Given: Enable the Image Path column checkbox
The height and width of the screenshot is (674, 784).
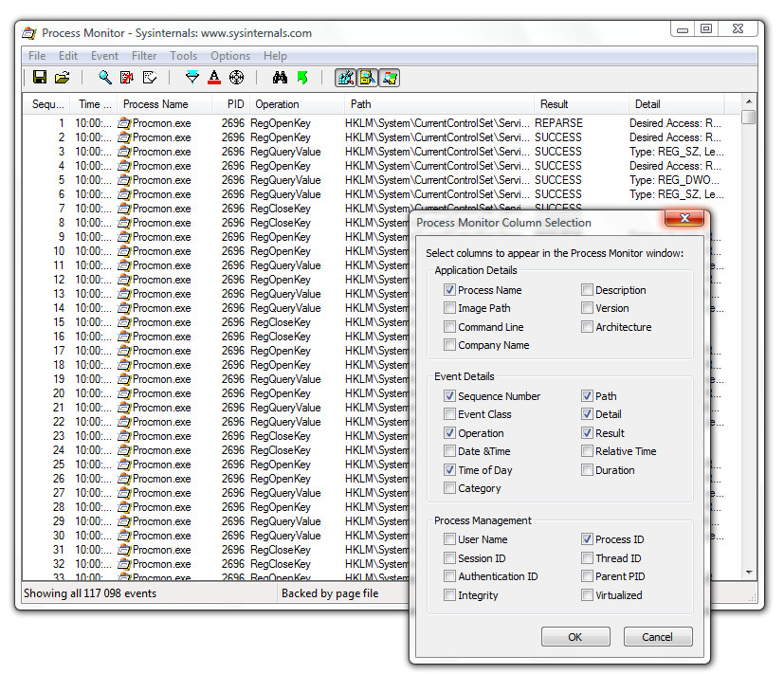Looking at the screenshot, I should pyautogui.click(x=449, y=308).
